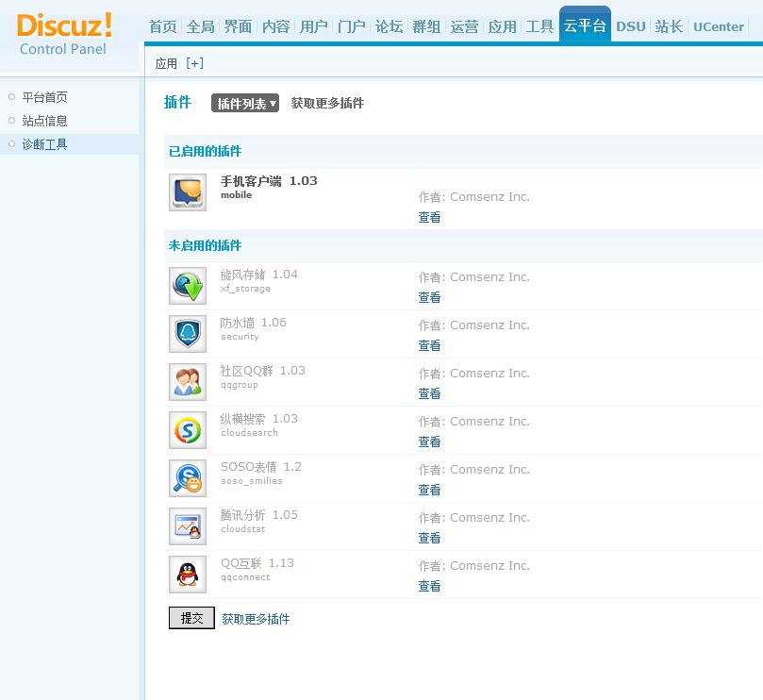Expand the [+] next to 应用
Image resolution: width=763 pixels, height=700 pixels.
194,63
